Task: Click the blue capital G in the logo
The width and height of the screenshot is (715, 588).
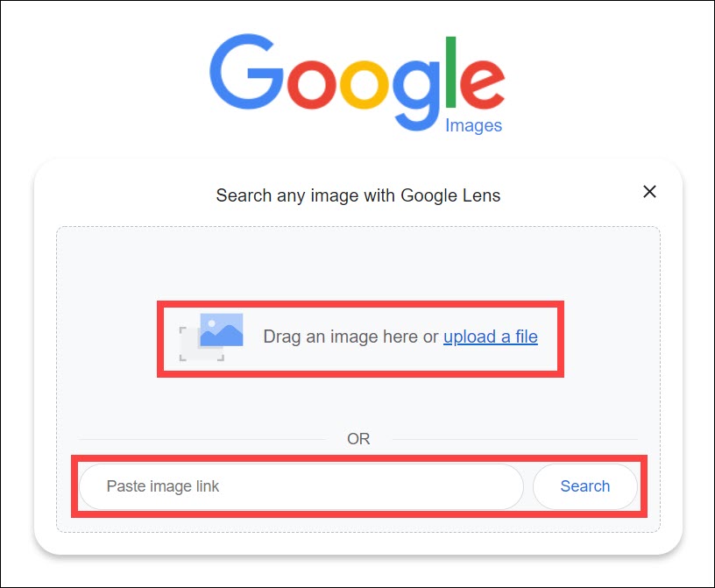Action: pos(246,72)
